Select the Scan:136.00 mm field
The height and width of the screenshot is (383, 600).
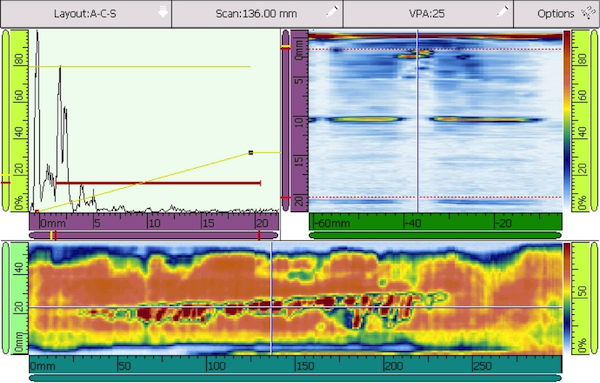click(x=257, y=14)
